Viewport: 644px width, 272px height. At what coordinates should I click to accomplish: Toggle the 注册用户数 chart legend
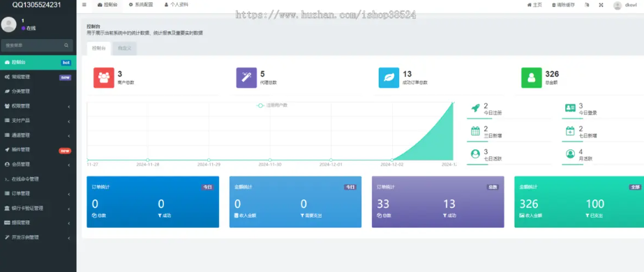coord(272,105)
